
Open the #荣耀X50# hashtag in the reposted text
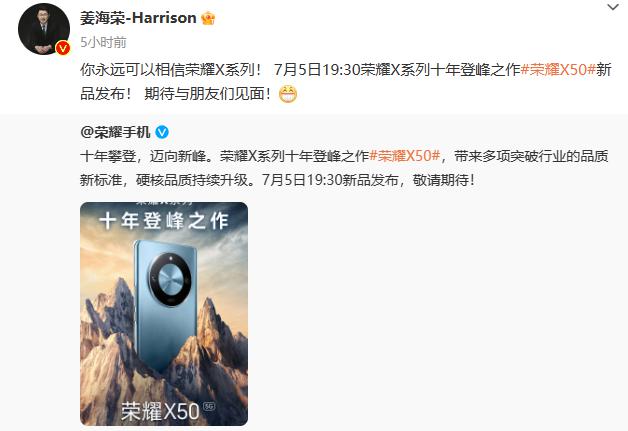tap(405, 156)
